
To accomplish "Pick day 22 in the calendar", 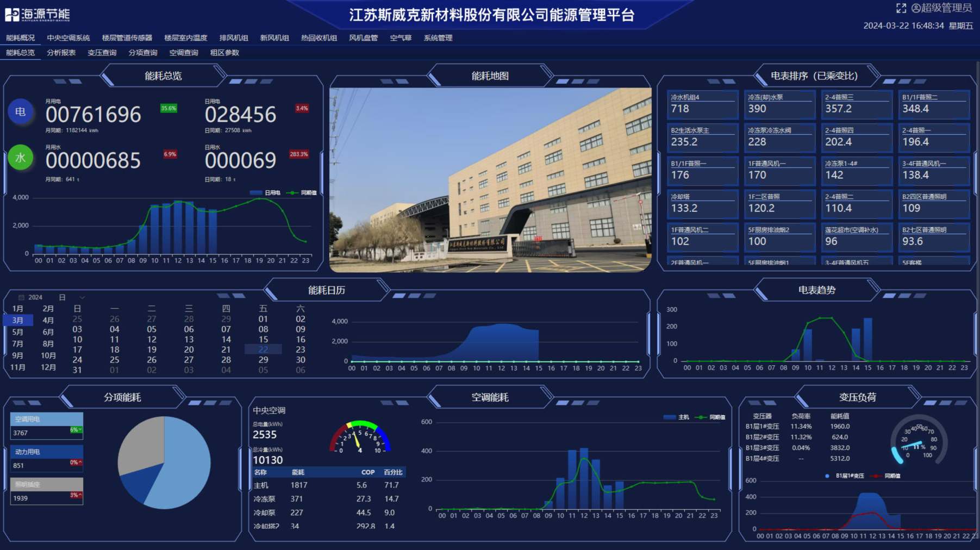I will pos(263,349).
